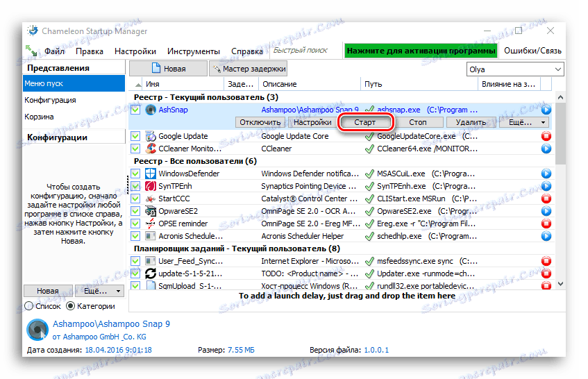Click the Старт button
Viewport: 588px width, 379px height.
365,122
